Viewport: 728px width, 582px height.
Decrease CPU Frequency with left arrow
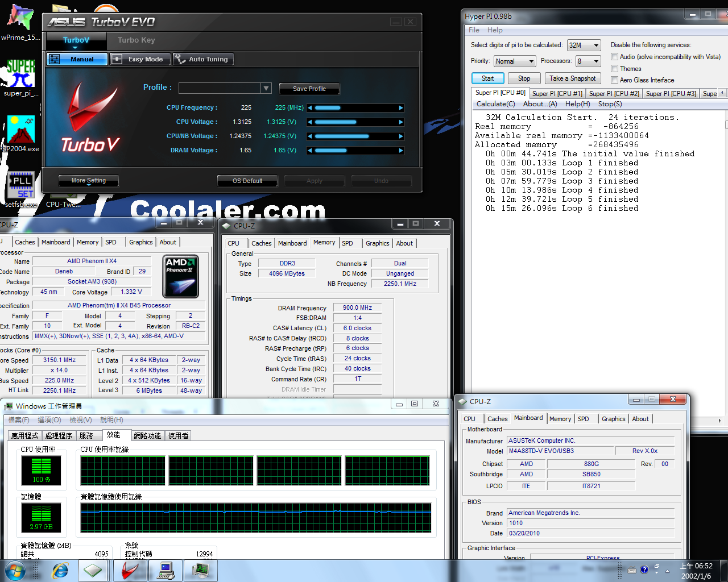310,108
